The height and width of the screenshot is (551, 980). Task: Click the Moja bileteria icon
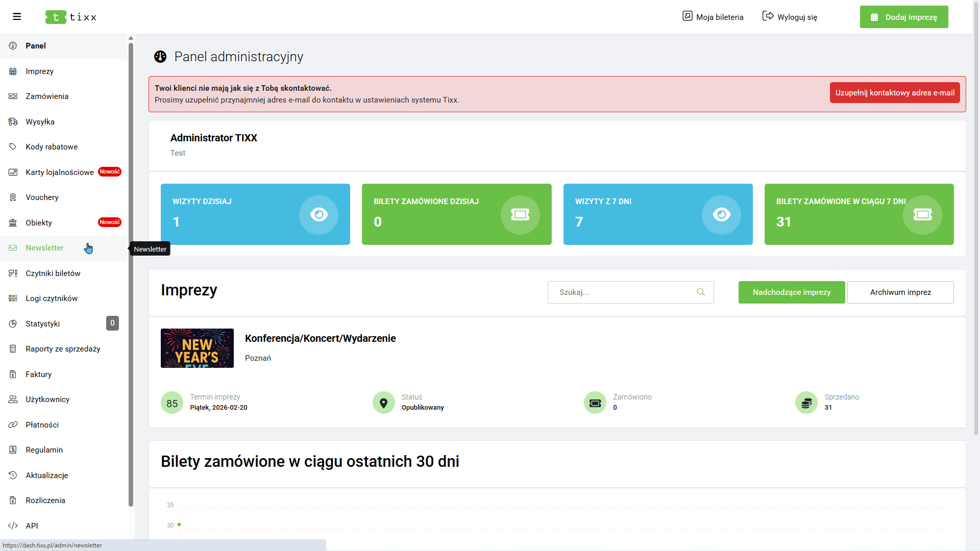point(688,16)
